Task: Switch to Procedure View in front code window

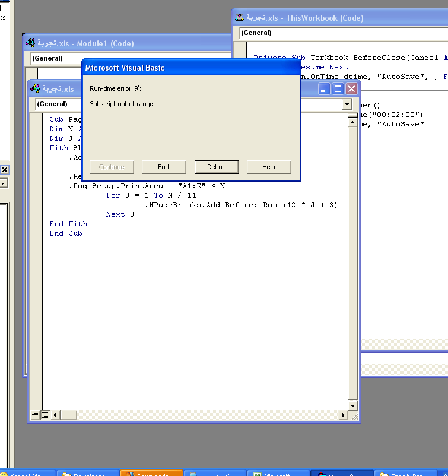Action: pyautogui.click(x=35, y=414)
